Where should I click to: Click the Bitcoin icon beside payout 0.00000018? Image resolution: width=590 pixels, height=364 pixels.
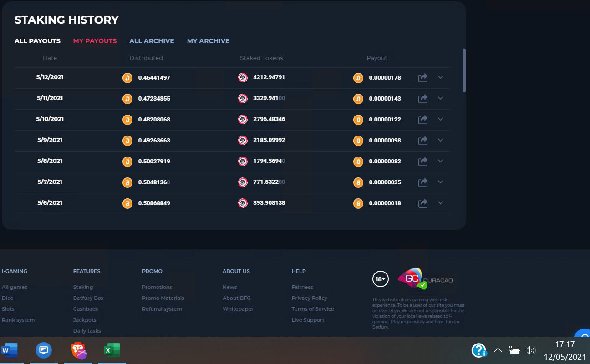point(358,203)
